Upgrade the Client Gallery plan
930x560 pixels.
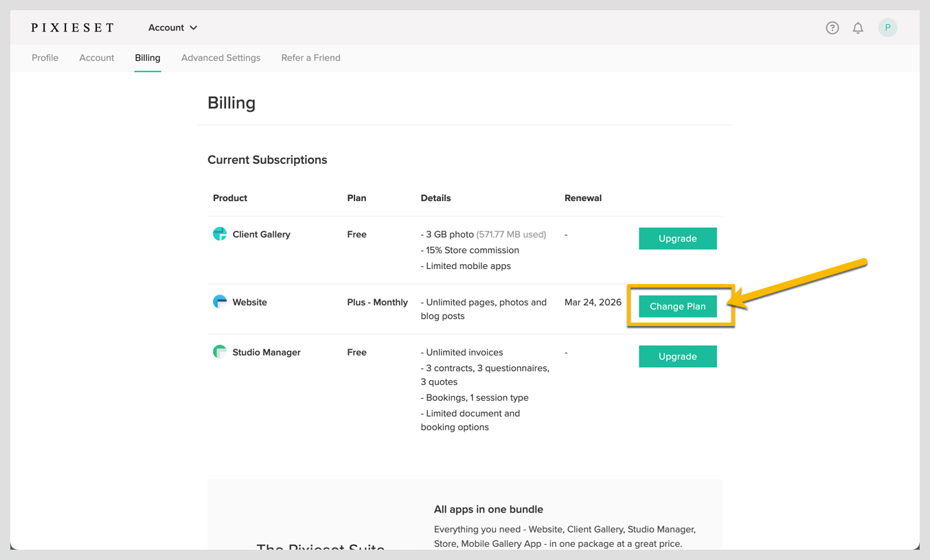pyautogui.click(x=678, y=238)
